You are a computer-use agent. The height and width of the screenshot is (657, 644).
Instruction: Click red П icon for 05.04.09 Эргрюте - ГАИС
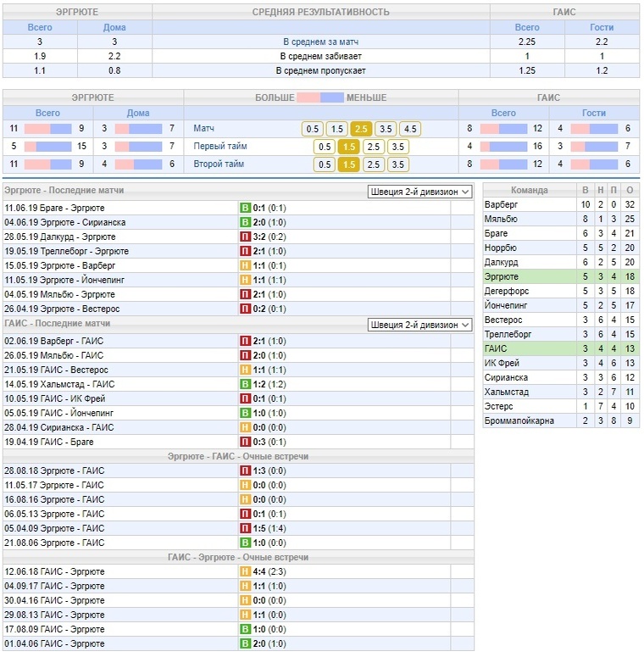tap(245, 528)
